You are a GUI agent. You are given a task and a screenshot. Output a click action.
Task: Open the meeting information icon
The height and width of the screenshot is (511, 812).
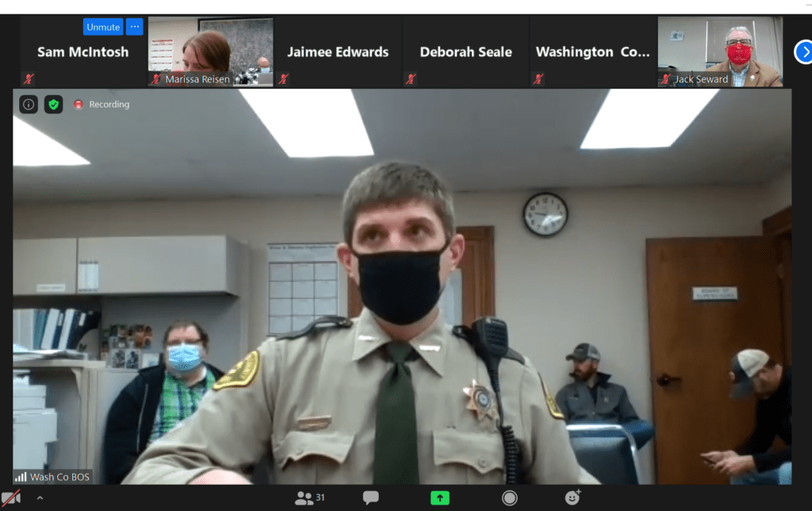(x=29, y=105)
